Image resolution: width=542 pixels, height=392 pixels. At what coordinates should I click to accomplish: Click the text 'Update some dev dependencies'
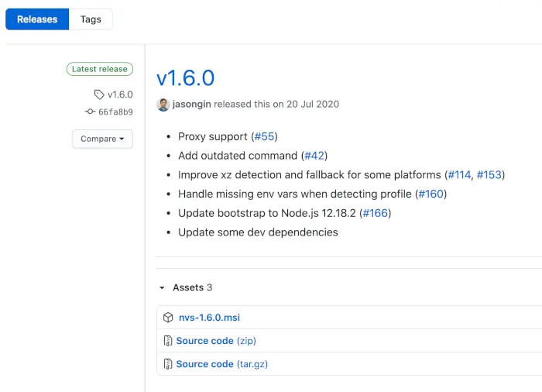point(258,232)
